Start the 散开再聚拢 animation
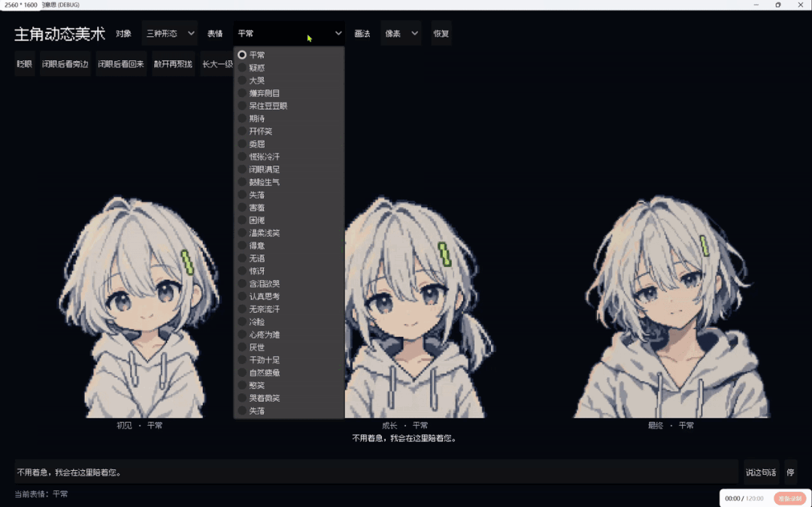Image resolution: width=812 pixels, height=507 pixels. click(173, 64)
